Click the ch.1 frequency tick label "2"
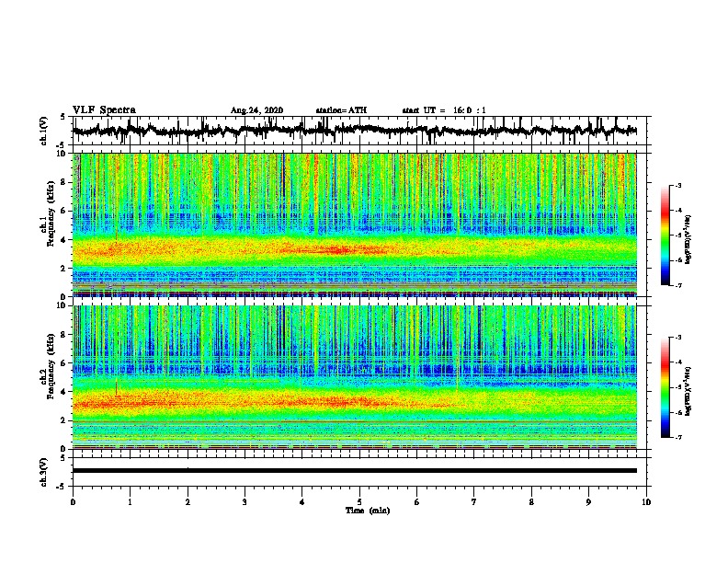 point(63,268)
